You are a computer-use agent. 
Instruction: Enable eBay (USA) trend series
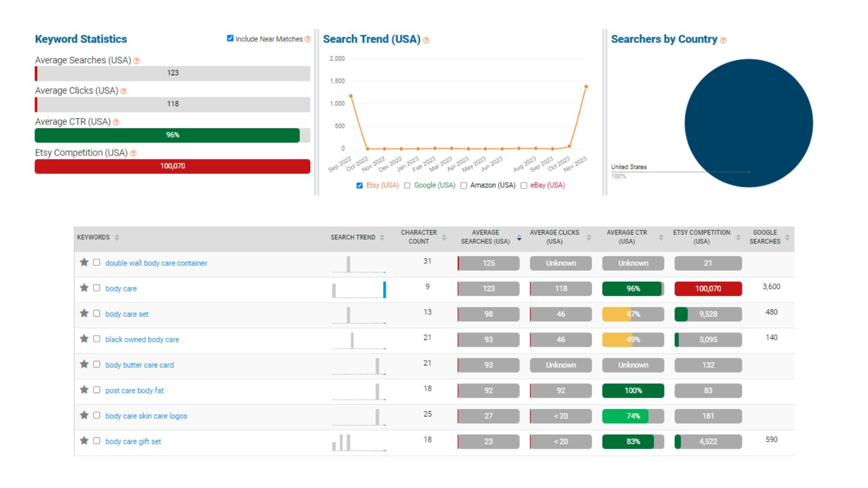pyautogui.click(x=524, y=185)
